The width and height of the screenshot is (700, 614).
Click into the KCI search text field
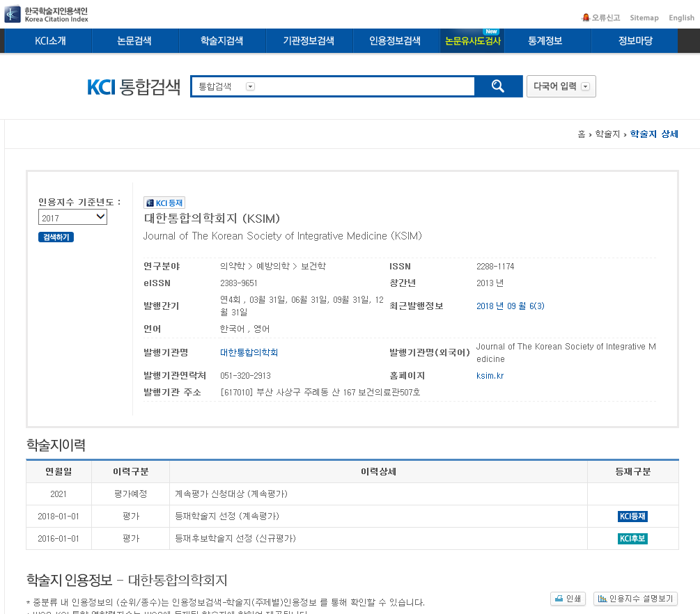point(362,86)
